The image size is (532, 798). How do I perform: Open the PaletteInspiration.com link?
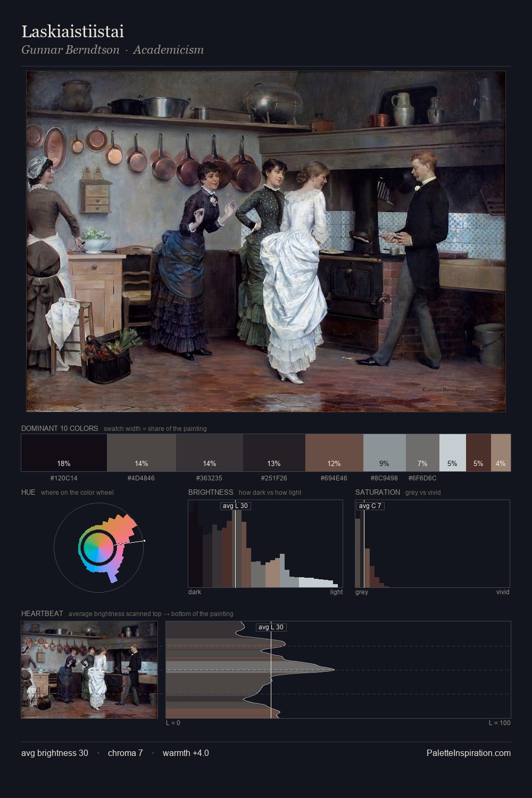(469, 753)
